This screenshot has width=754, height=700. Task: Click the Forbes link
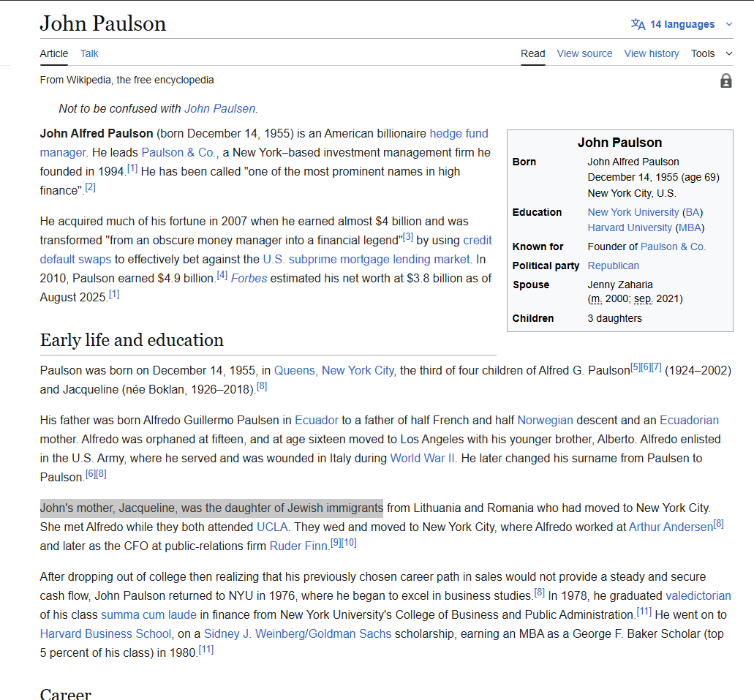tap(249, 278)
